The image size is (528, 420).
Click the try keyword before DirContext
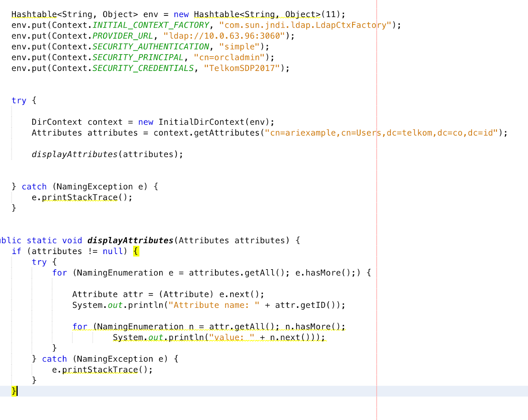pos(18,100)
